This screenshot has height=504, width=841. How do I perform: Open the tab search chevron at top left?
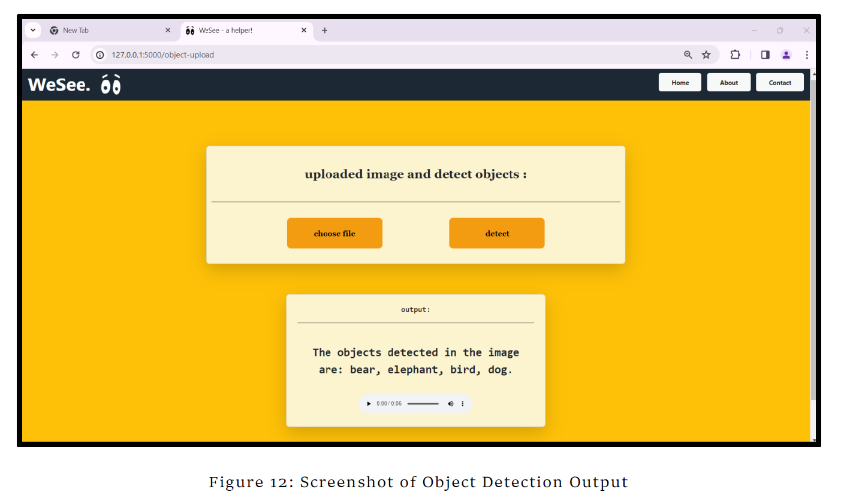(x=33, y=30)
